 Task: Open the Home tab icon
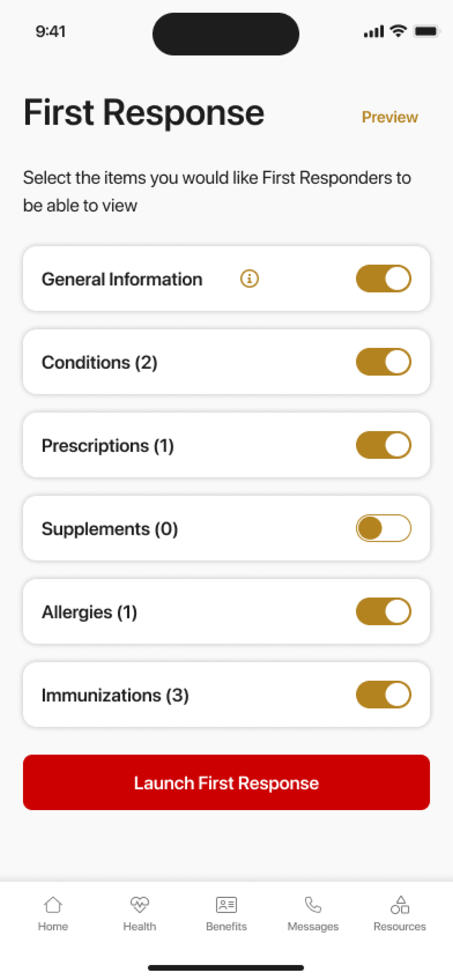53,905
